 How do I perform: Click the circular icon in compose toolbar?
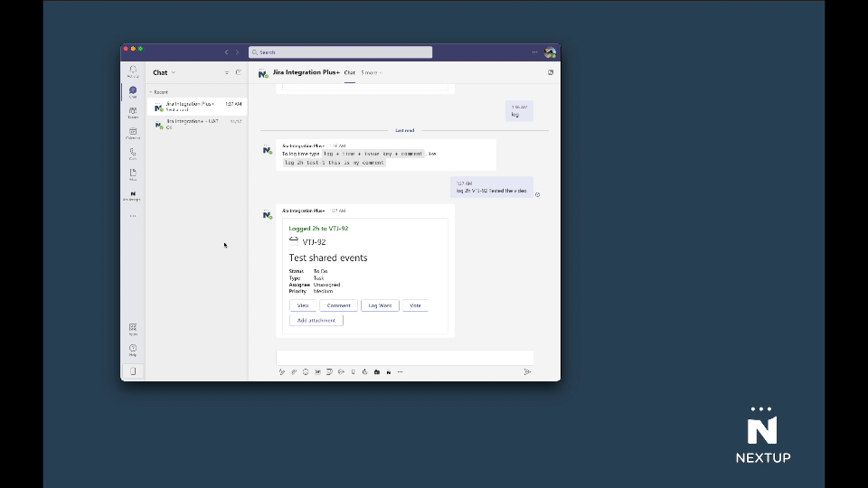click(364, 371)
